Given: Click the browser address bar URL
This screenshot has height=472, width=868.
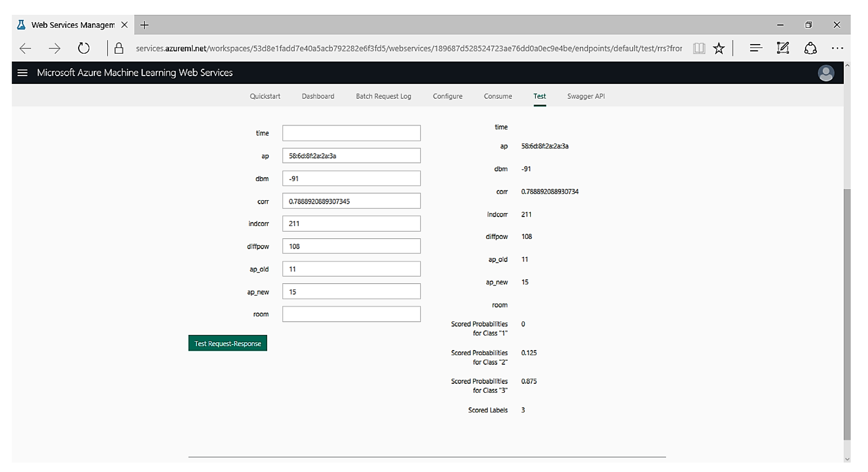Looking at the screenshot, I should (x=409, y=48).
